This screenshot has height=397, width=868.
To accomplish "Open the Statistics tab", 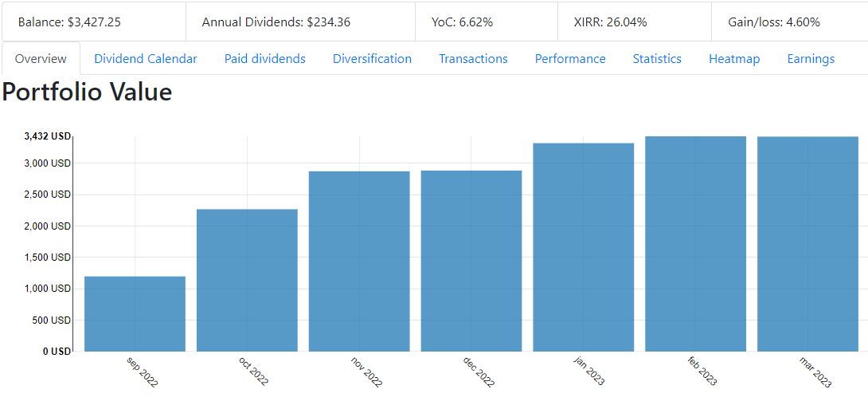I will click(657, 59).
